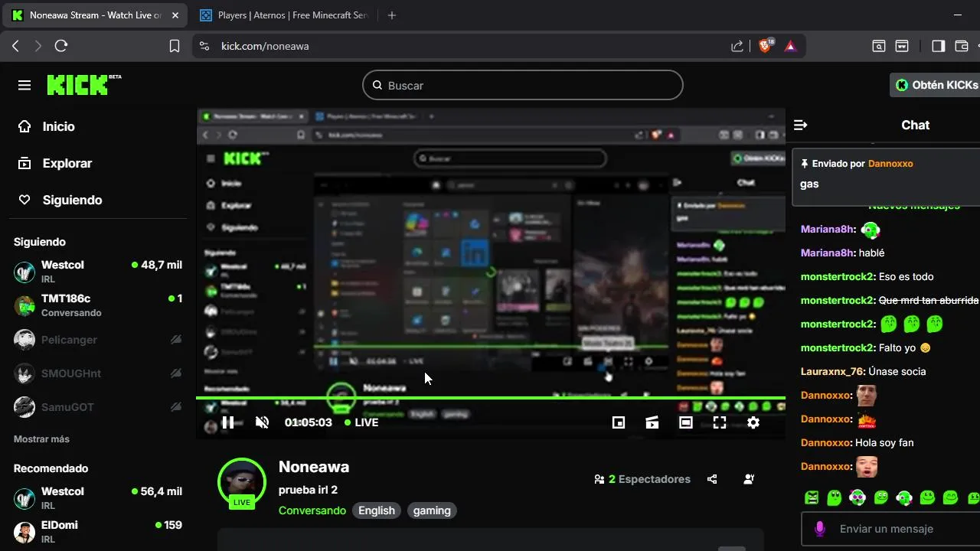Unmute the stream volume
Viewport: 980px width, 551px height.
262,422
